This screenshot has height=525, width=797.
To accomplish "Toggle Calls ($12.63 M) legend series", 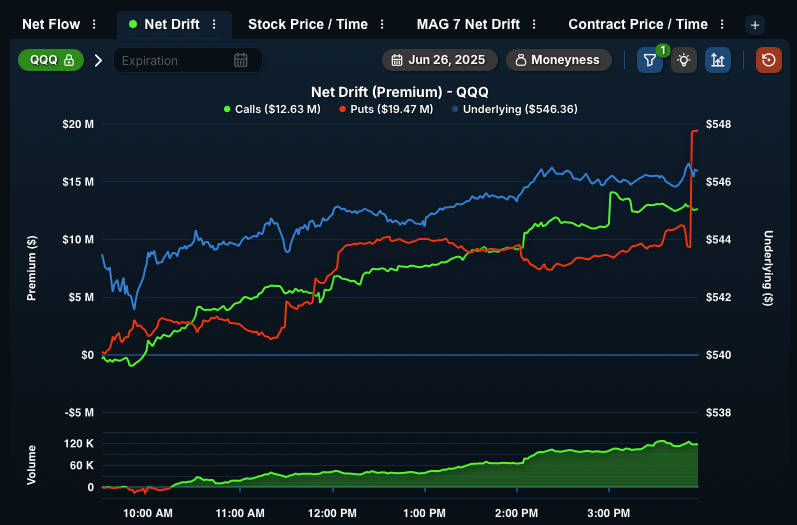I will [272, 109].
